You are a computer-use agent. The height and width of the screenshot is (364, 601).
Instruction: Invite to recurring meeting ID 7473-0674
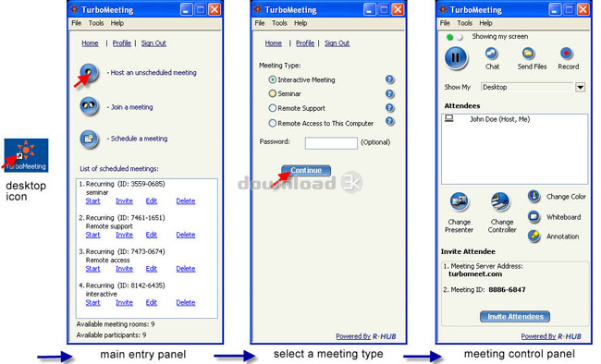(124, 269)
